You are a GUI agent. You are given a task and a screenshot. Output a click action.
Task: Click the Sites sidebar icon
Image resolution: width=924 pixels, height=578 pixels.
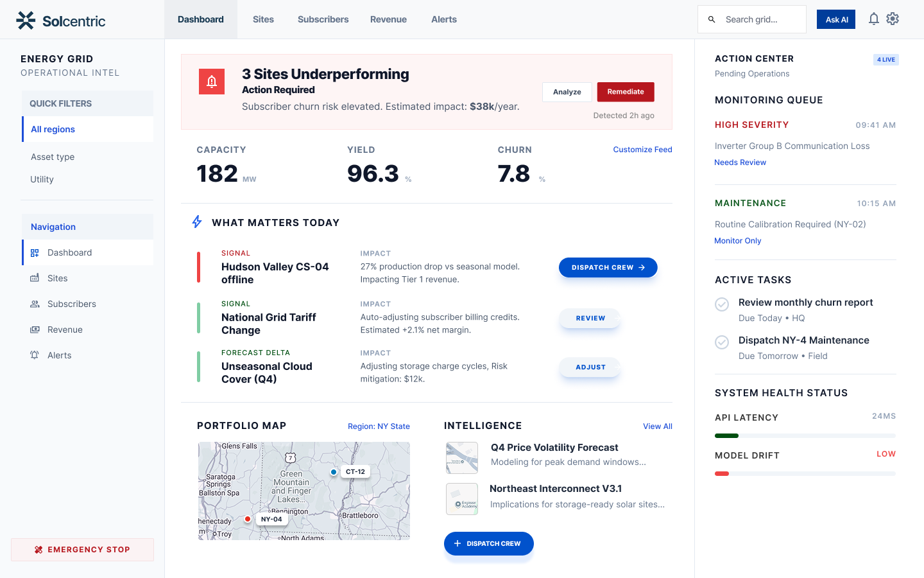coord(35,278)
